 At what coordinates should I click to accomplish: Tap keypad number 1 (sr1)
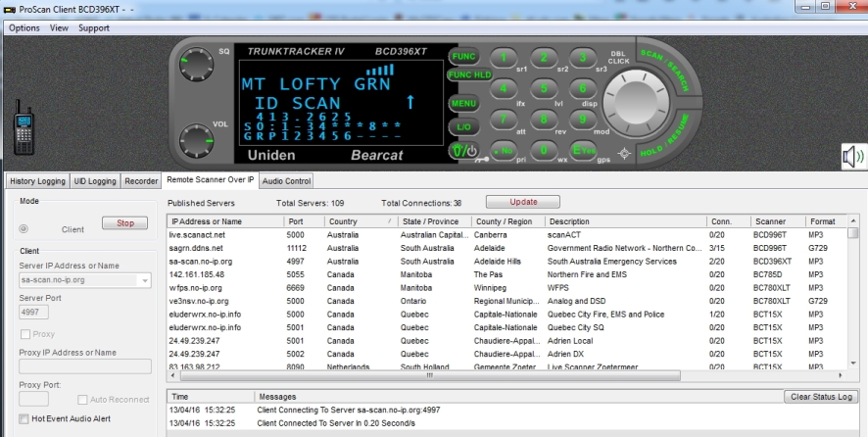point(504,57)
